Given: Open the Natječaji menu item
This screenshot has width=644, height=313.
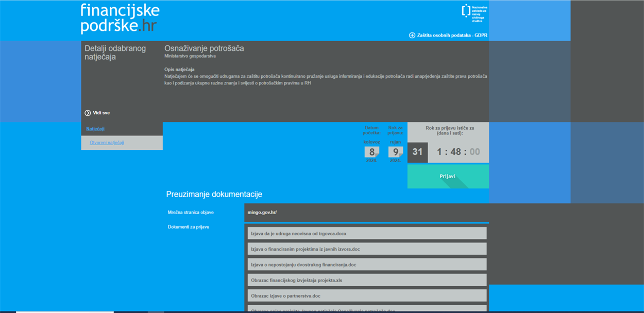Looking at the screenshot, I should (x=95, y=129).
